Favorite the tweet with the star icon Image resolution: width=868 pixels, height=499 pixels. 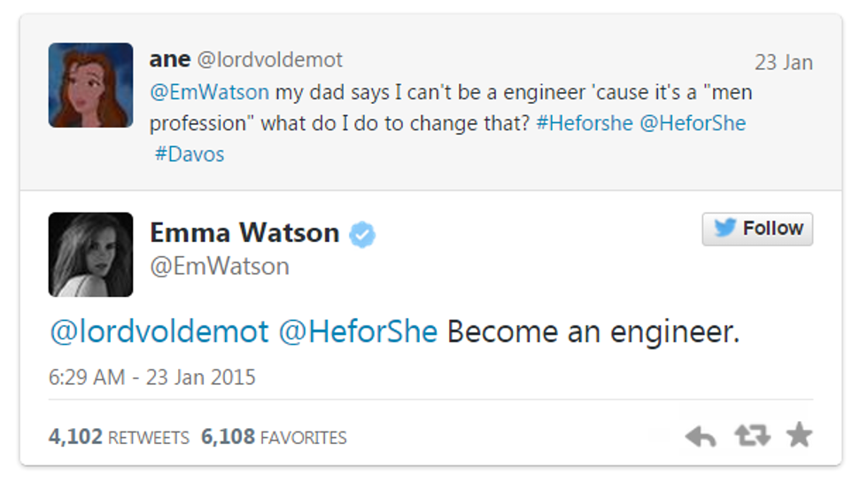click(x=800, y=435)
